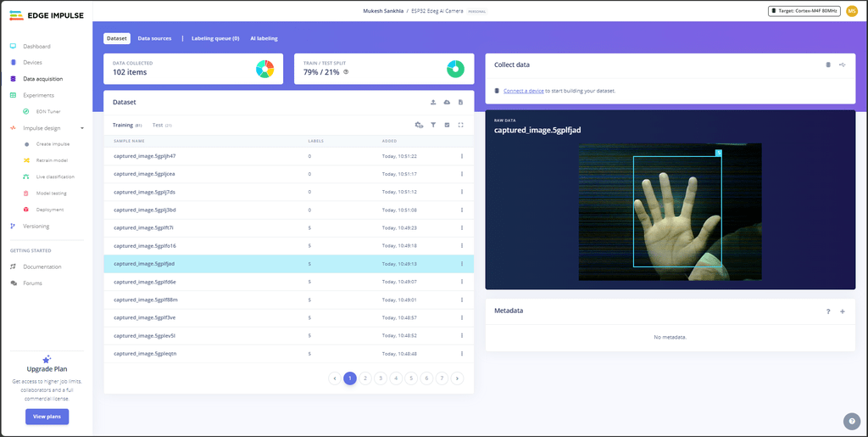The height and width of the screenshot is (437, 868).
Task: Click the Target: Cortex-M4F 80MHz button
Action: click(804, 11)
